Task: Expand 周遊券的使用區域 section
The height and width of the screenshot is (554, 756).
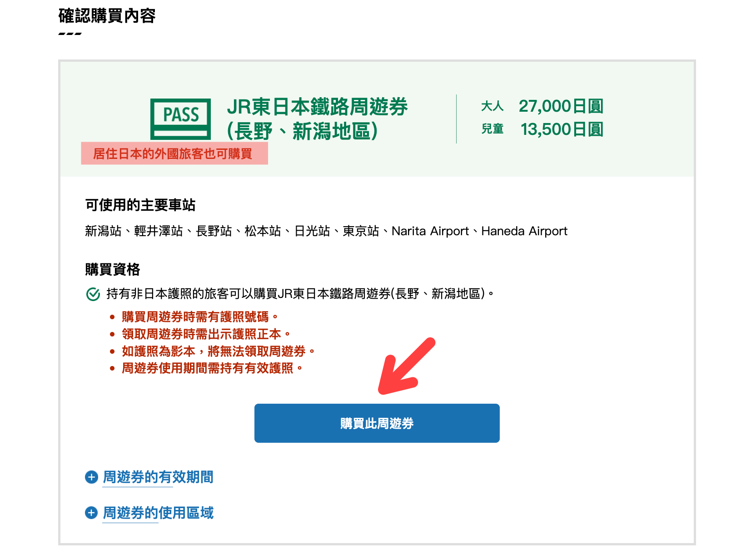Action: point(158,513)
